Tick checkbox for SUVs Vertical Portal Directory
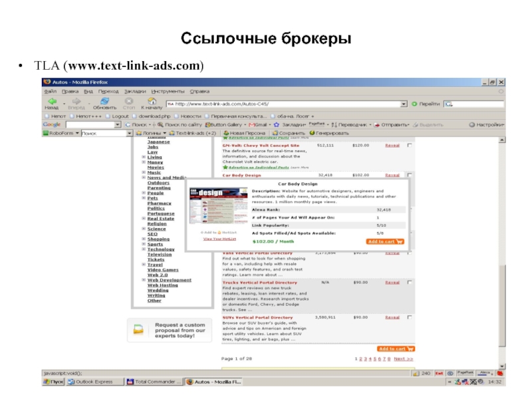The height and width of the screenshot is (399, 532). (410, 317)
